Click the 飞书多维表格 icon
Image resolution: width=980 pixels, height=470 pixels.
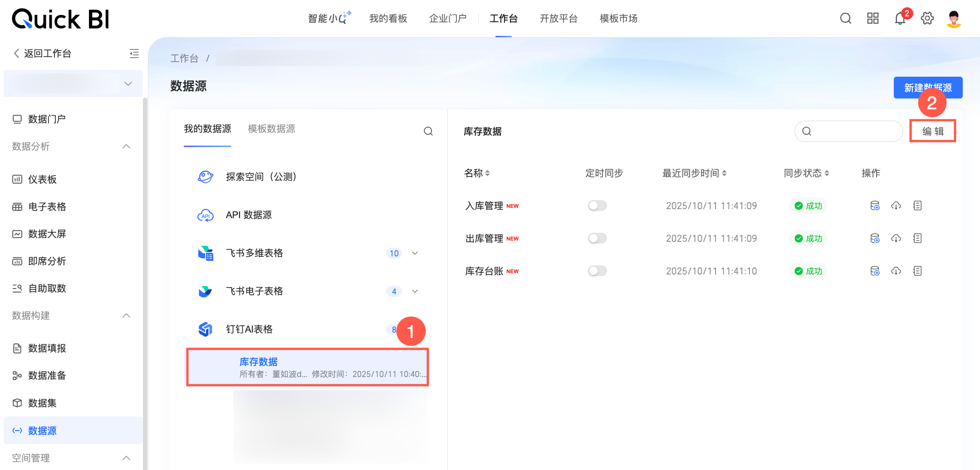pyautogui.click(x=206, y=253)
